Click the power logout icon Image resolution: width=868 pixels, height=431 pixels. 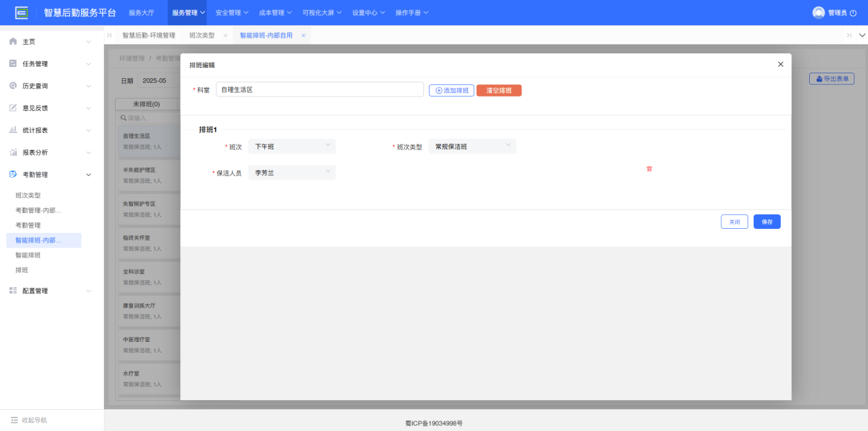point(853,13)
